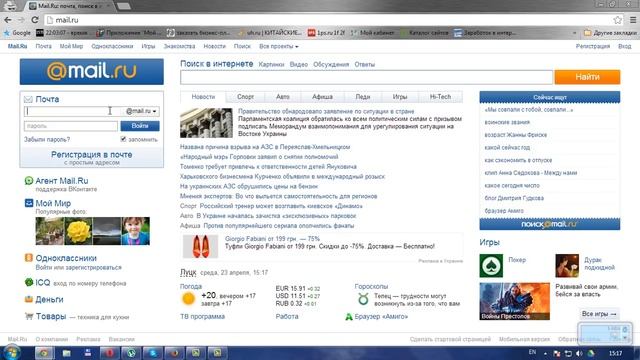
Task: Click the orange Одноклассники icon
Action: 29,258
